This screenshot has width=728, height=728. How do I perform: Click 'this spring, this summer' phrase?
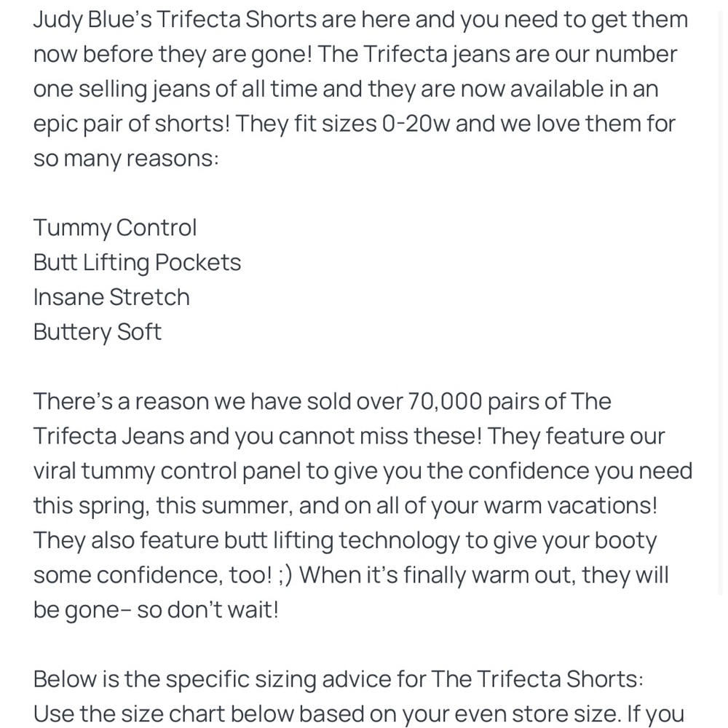(162, 506)
